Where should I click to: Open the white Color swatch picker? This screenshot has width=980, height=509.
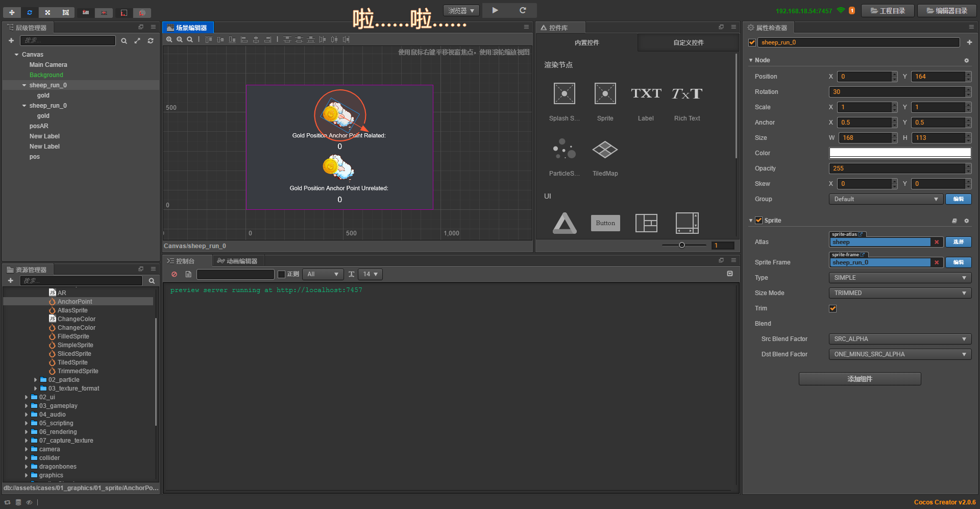pos(900,153)
